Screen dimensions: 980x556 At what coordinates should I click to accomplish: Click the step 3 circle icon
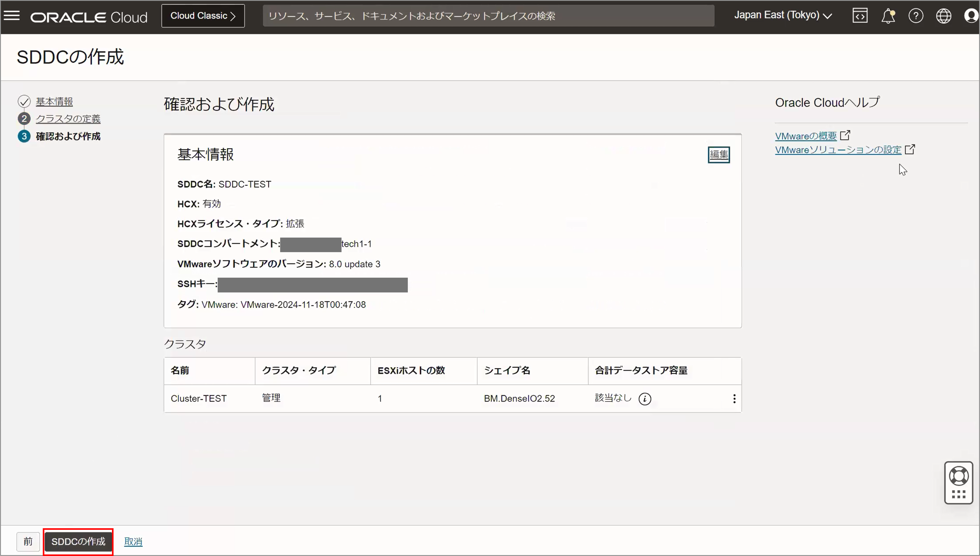pos(24,136)
